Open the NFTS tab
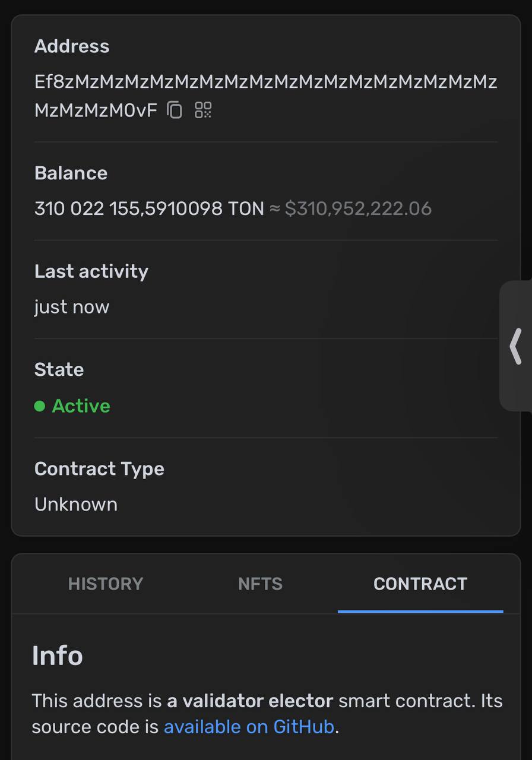This screenshot has height=760, width=532. coord(260,584)
